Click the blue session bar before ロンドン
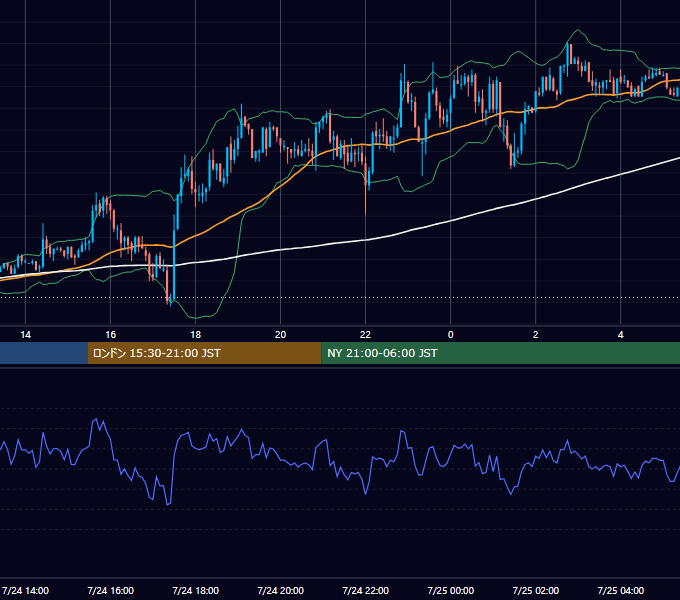The height and width of the screenshot is (600, 680). point(44,353)
